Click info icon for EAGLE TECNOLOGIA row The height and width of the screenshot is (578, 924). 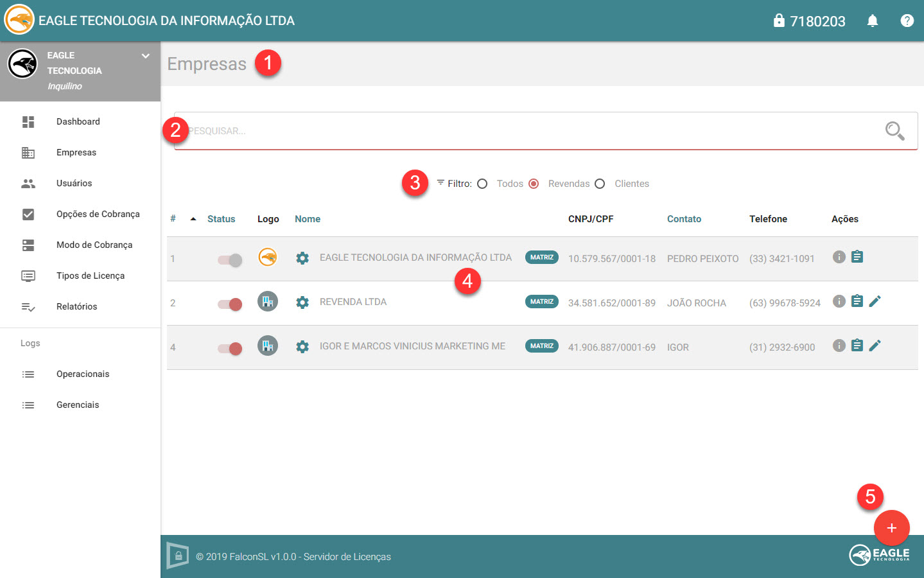click(839, 257)
